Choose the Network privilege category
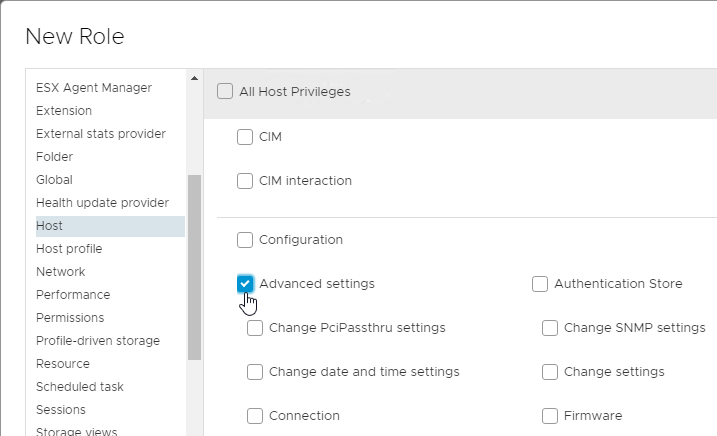The image size is (717, 436). tap(60, 272)
